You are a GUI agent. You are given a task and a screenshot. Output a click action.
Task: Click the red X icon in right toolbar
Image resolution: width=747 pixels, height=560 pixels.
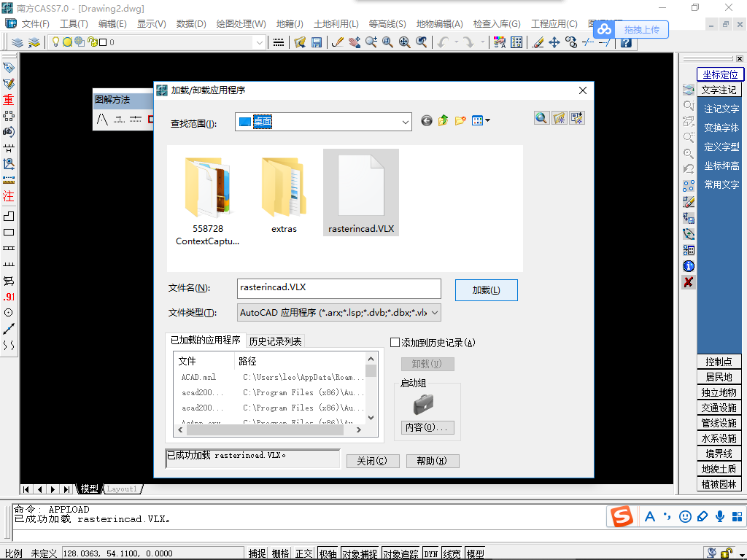point(689,282)
